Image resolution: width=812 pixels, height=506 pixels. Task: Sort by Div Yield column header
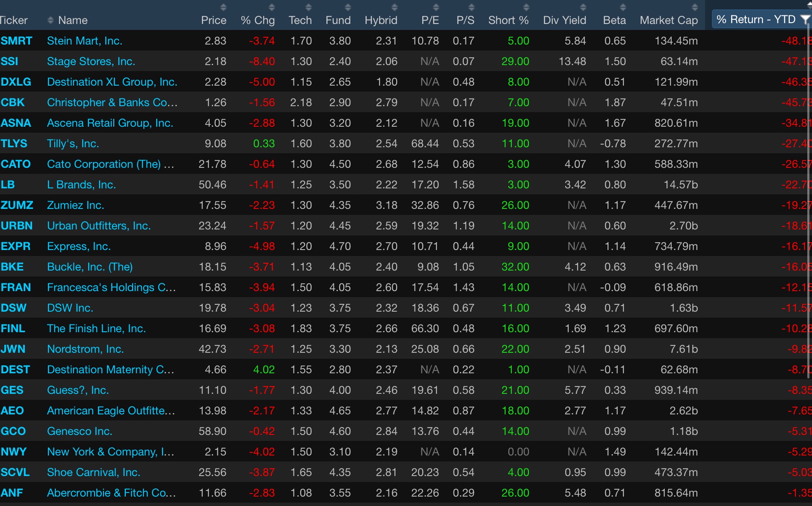[x=564, y=20]
